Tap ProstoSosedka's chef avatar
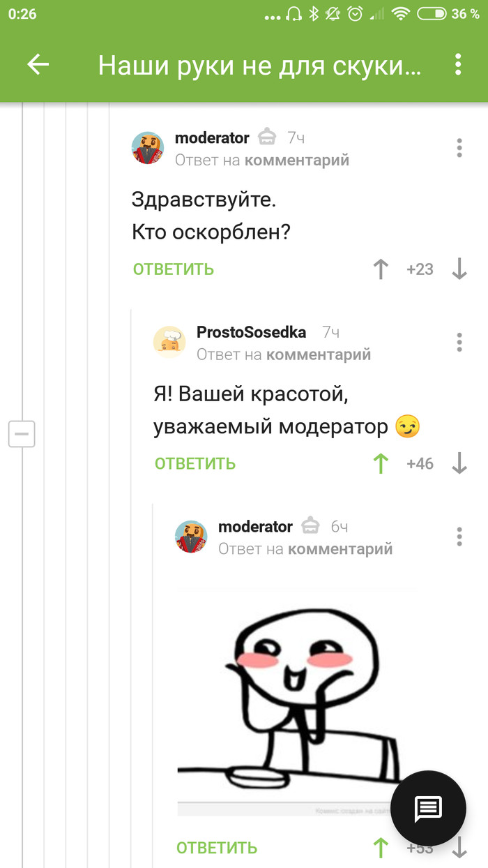 (x=169, y=342)
